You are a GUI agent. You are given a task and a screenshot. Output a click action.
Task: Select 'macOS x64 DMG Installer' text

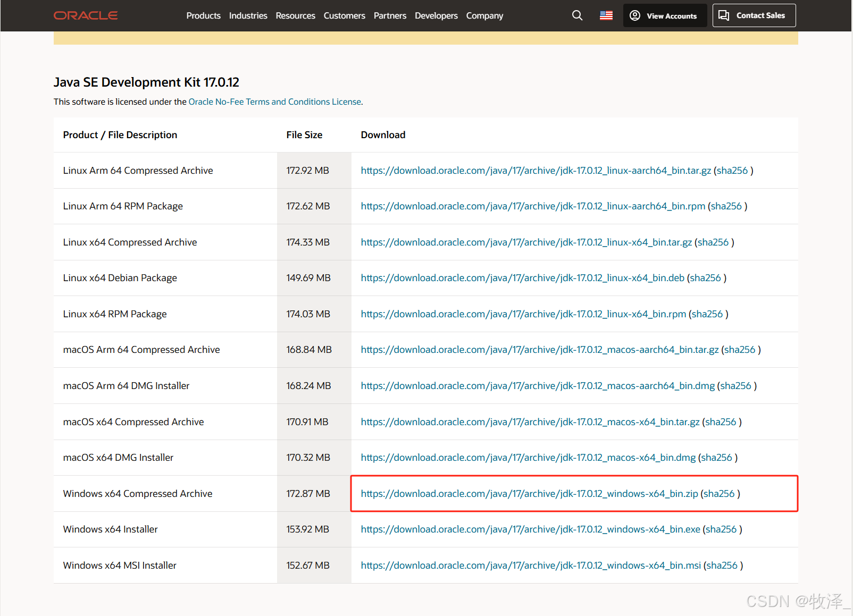[x=118, y=458]
